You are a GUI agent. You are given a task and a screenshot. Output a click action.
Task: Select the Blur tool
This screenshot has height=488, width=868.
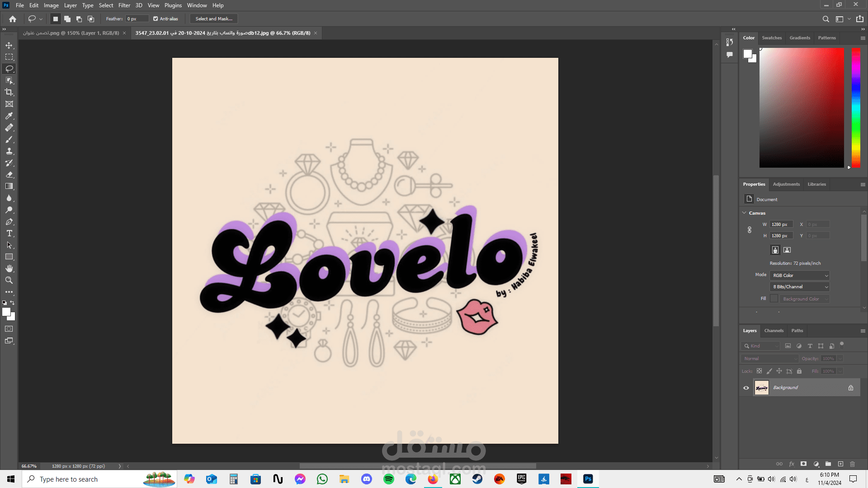pyautogui.click(x=9, y=198)
